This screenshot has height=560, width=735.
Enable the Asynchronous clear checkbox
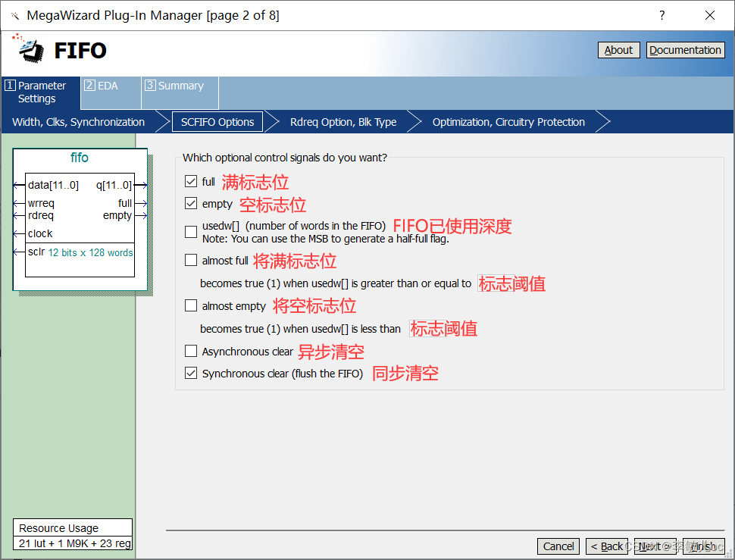click(191, 351)
